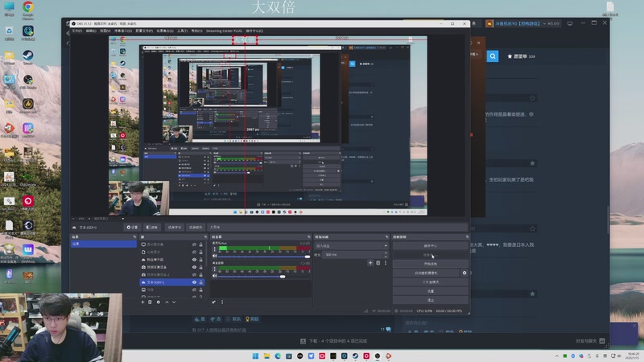Image resolution: width=644 pixels, height=362 pixels.
Task: Click the 退出 button in controls
Action: [x=431, y=300]
